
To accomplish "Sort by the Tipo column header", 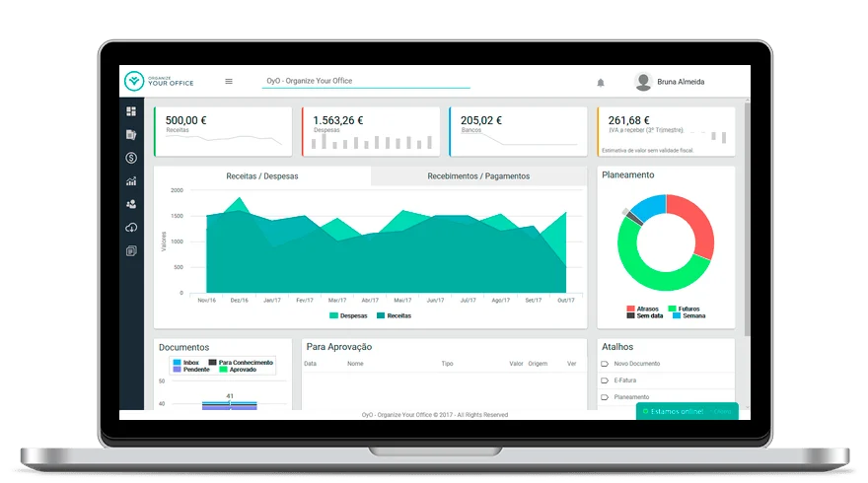I will (447, 364).
